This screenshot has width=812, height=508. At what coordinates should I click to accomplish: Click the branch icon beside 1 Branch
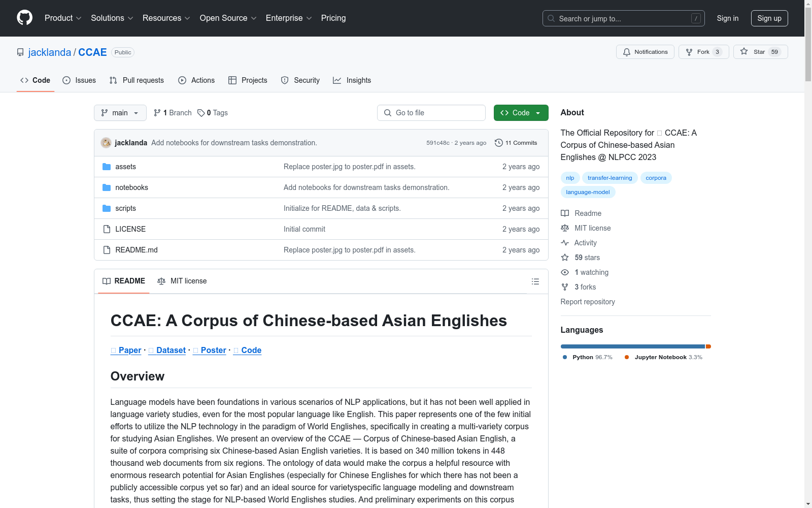[157, 113]
